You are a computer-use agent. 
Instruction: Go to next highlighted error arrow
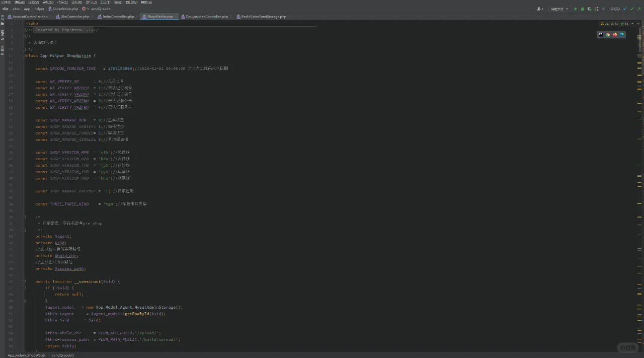[x=637, y=24]
